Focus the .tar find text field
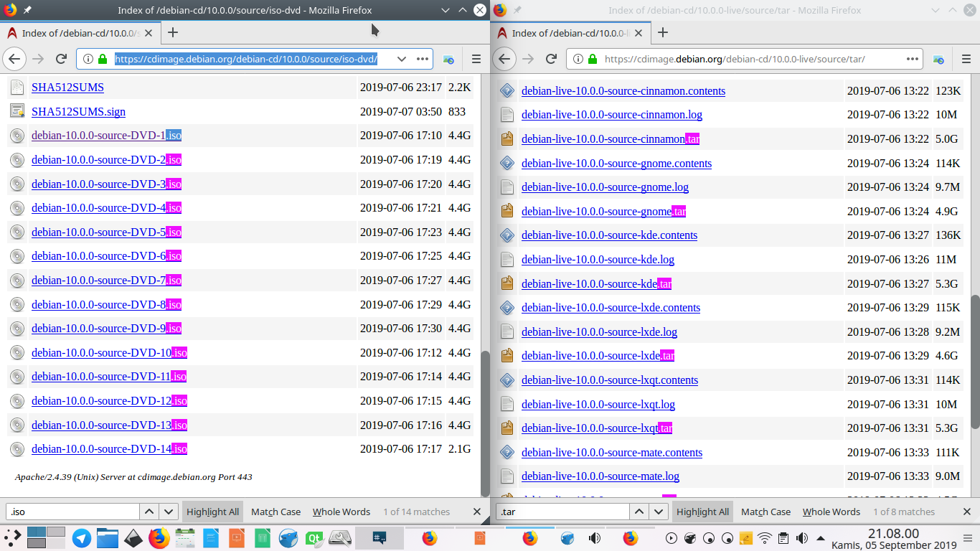Image resolution: width=980 pixels, height=551 pixels. pyautogui.click(x=562, y=512)
